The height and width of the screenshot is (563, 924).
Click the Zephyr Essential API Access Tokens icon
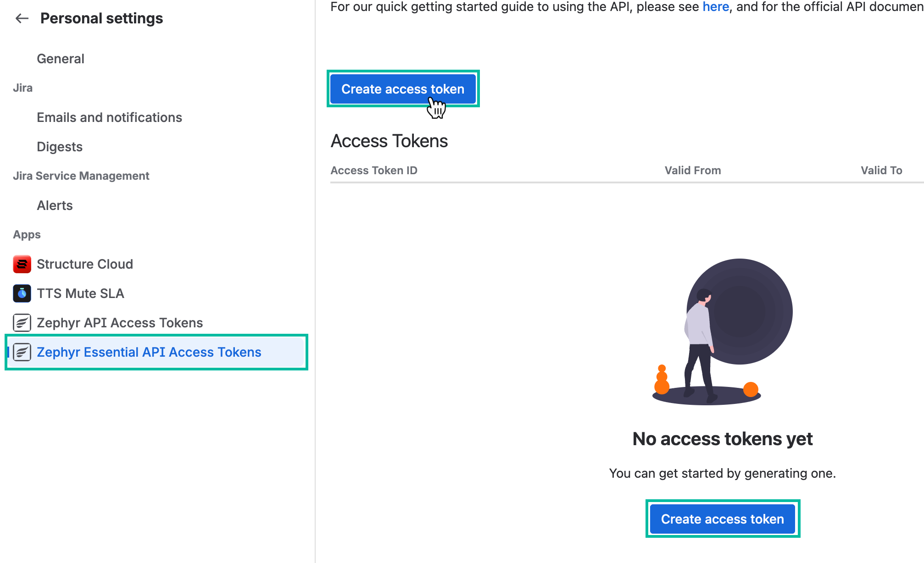[22, 352]
